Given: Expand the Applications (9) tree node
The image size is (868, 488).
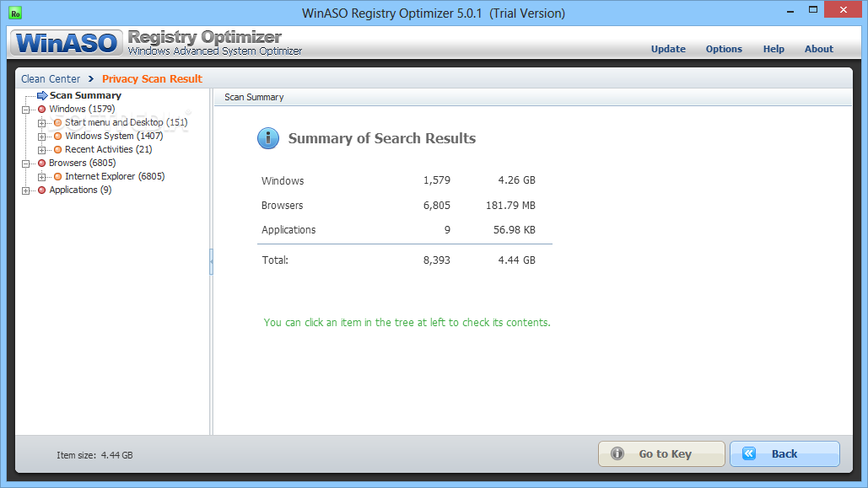Looking at the screenshot, I should click(x=25, y=190).
